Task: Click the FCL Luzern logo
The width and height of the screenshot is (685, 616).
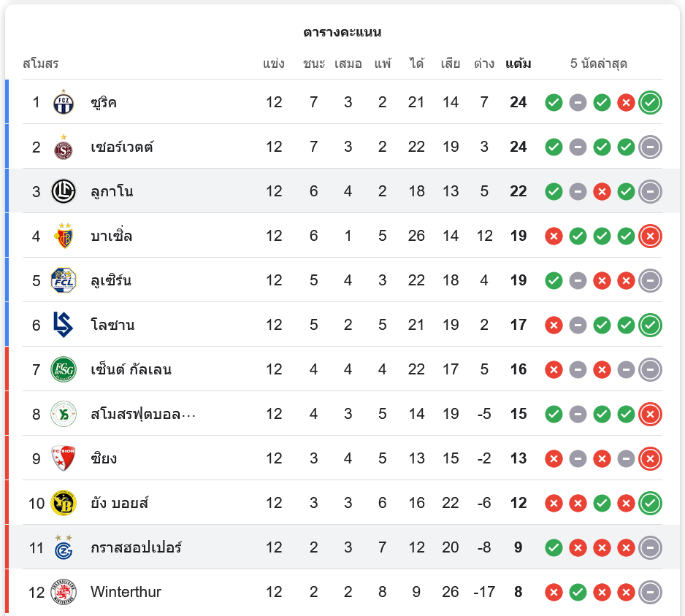Action: 64,280
